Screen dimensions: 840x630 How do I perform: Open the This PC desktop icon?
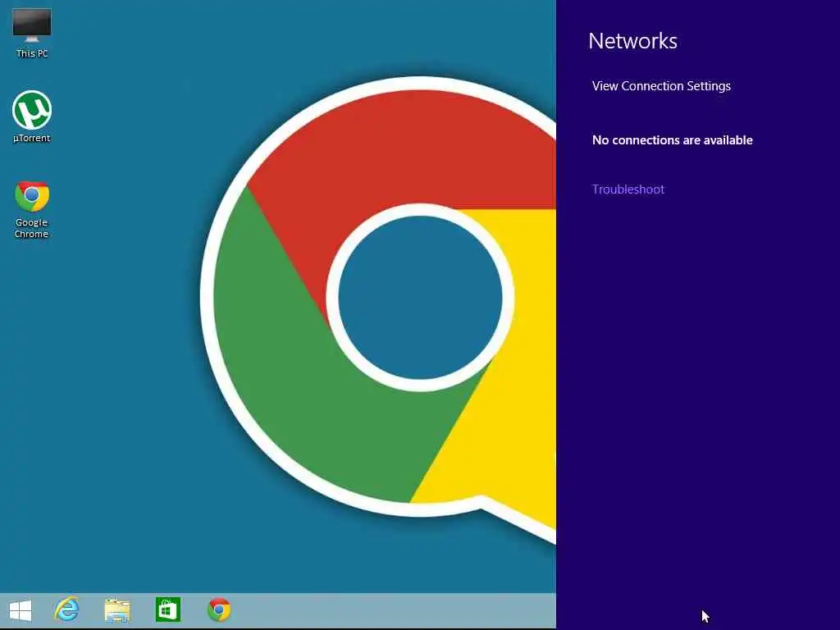32,32
